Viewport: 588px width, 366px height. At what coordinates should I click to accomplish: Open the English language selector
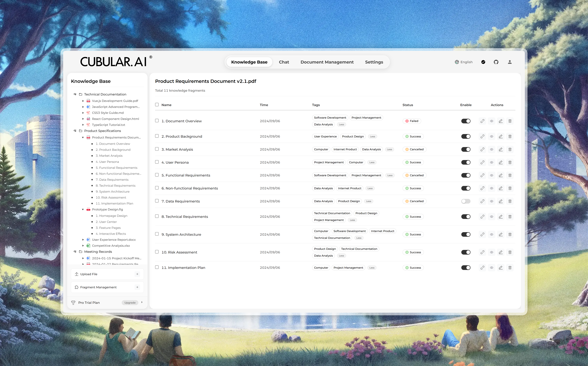click(x=464, y=62)
